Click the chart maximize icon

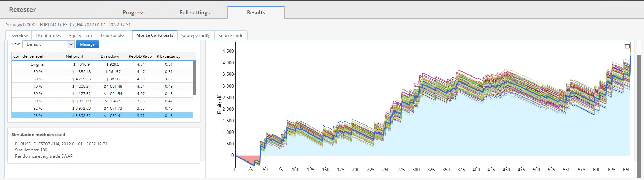[x=627, y=46]
